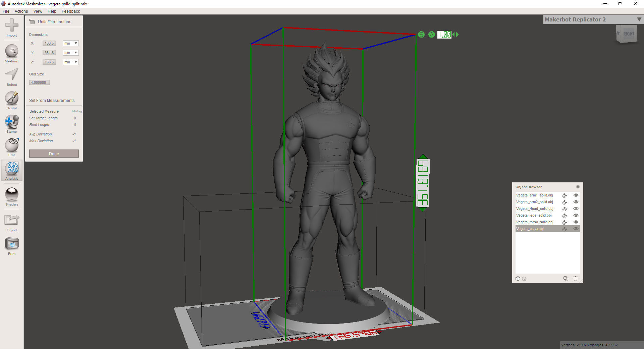Click the lower arrow of the height handle
Image resolution: width=644 pixels, height=349 pixels.
point(423,209)
